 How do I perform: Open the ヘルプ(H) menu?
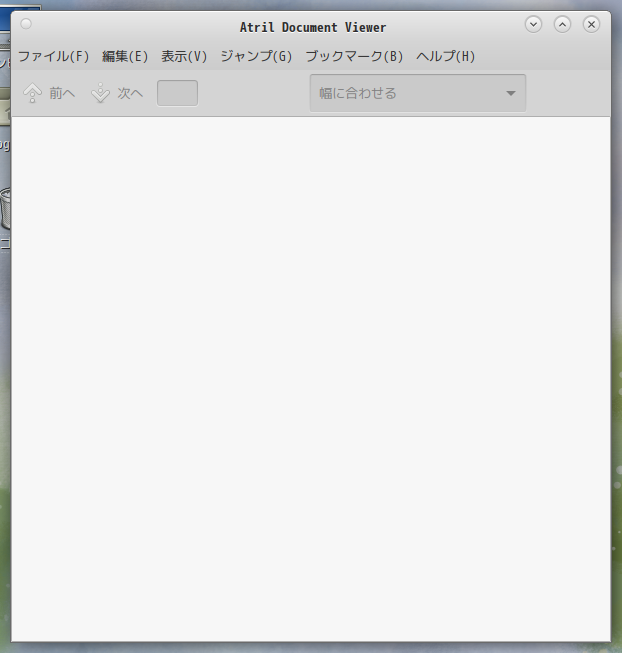pos(445,56)
